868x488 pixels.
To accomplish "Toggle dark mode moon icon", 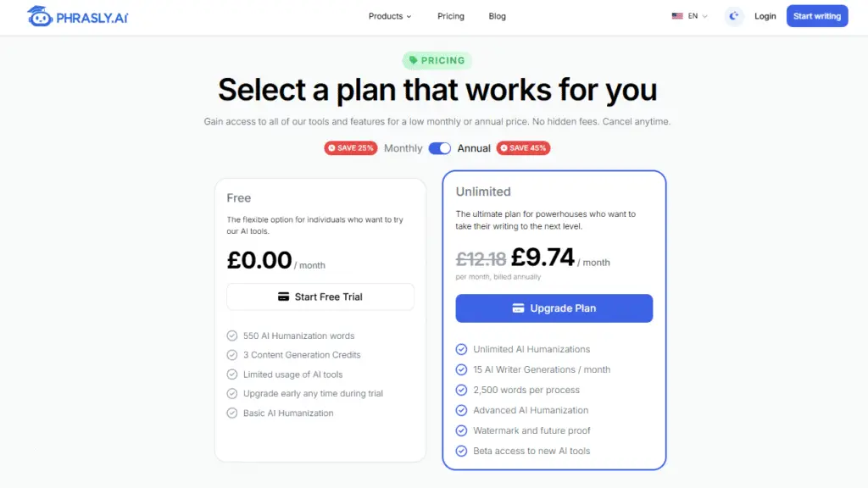I will pos(734,16).
